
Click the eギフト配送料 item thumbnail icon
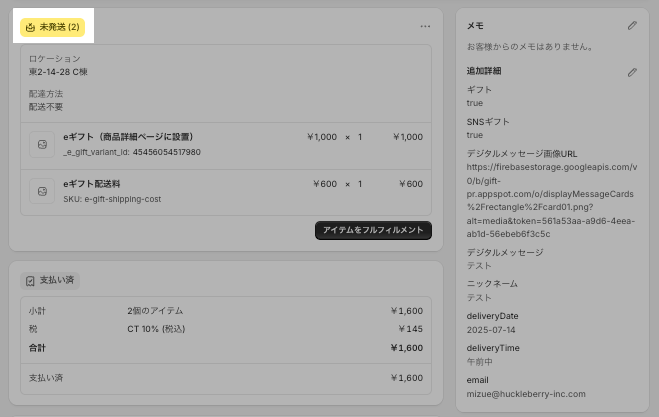click(42, 191)
